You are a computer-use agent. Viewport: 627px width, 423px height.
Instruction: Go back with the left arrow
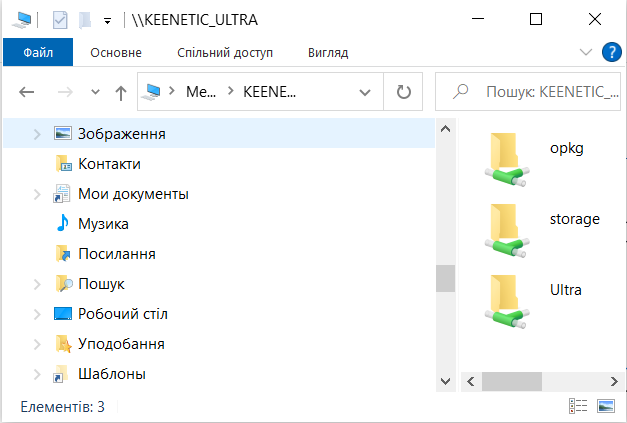26,92
